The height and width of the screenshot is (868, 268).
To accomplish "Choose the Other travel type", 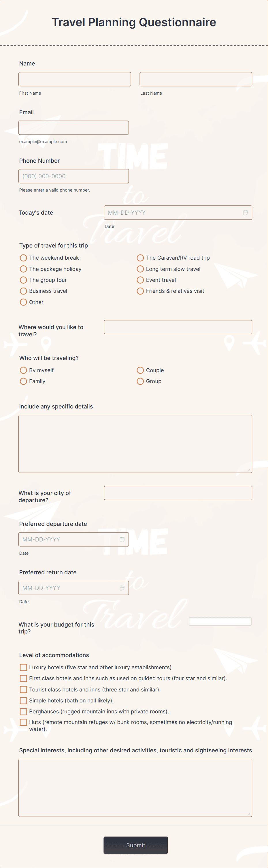I will (x=23, y=302).
